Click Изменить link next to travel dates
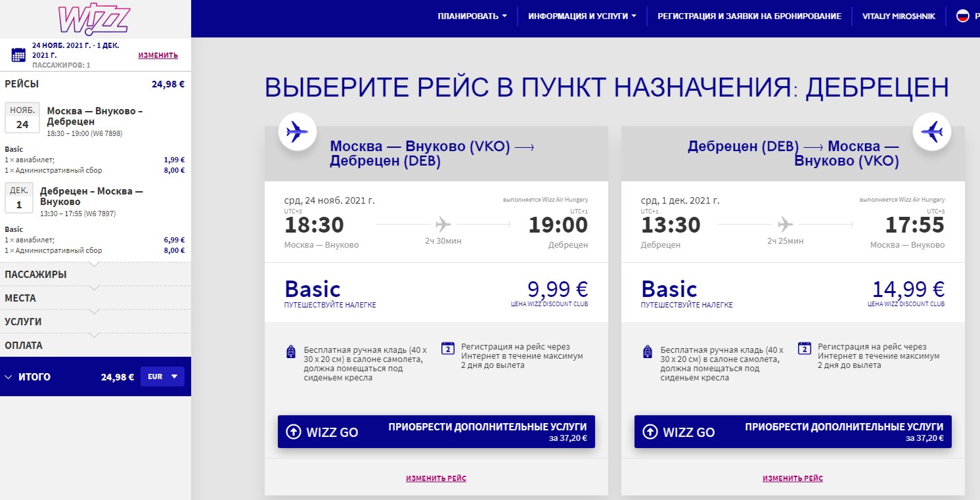The image size is (980, 500). pos(158,55)
